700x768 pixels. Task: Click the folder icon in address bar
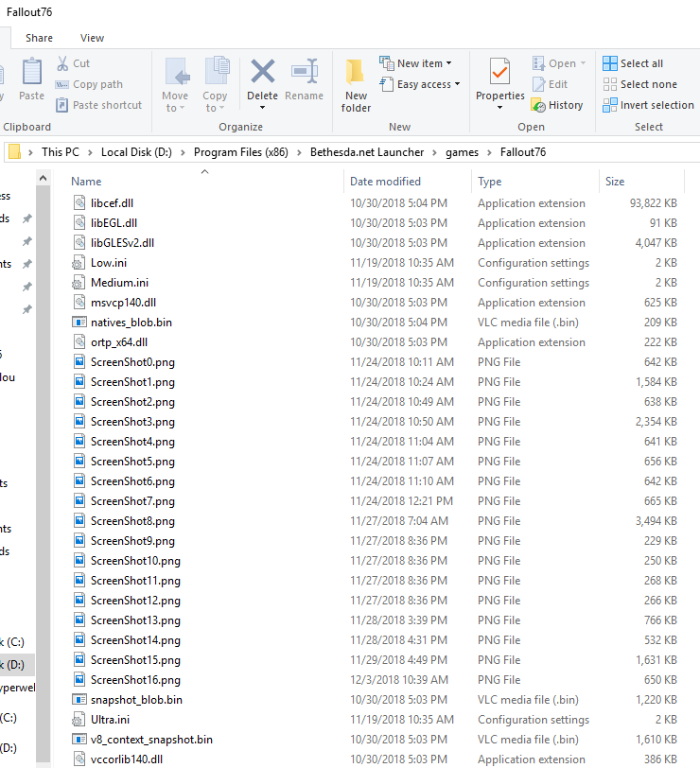15,152
